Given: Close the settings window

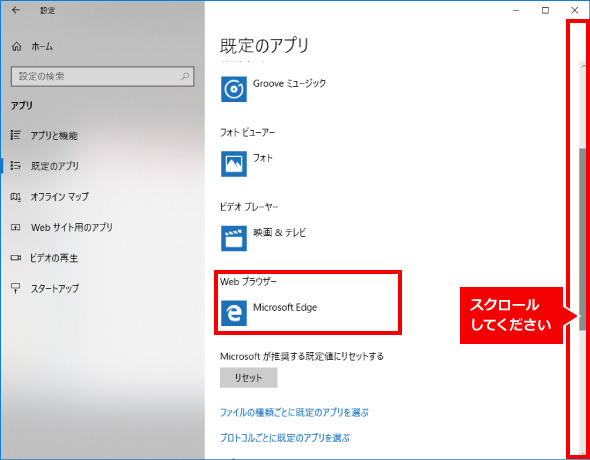Looking at the screenshot, I should pos(575,11).
